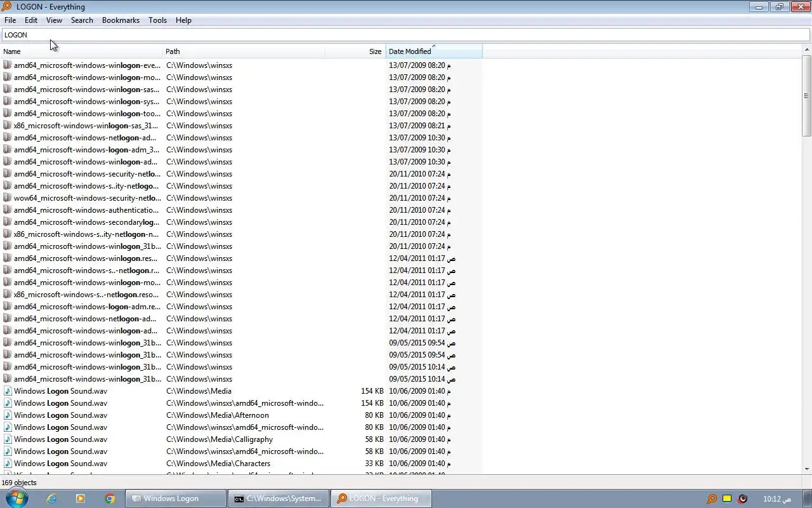This screenshot has height=508, width=812.
Task: Select amd64_microsoft-windows-security-netlo... entry
Action: click(x=87, y=174)
